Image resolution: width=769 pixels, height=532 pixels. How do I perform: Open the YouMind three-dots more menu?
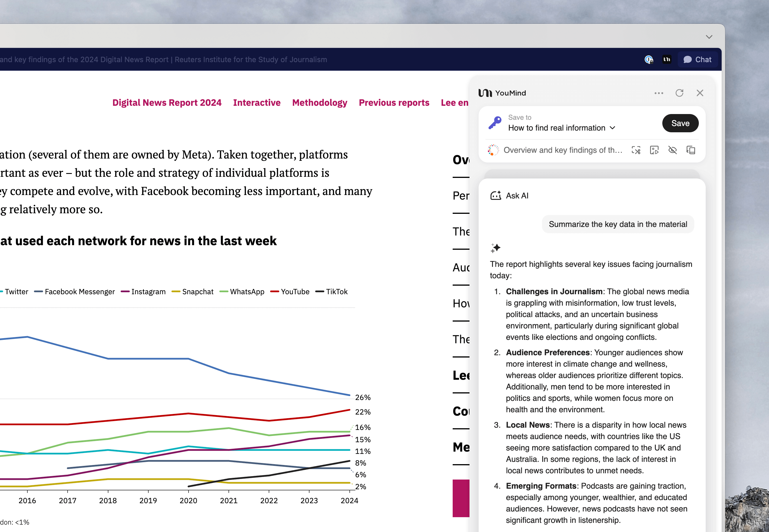[659, 93]
